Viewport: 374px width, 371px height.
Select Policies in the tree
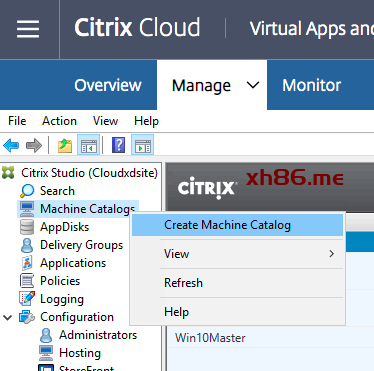(60, 281)
